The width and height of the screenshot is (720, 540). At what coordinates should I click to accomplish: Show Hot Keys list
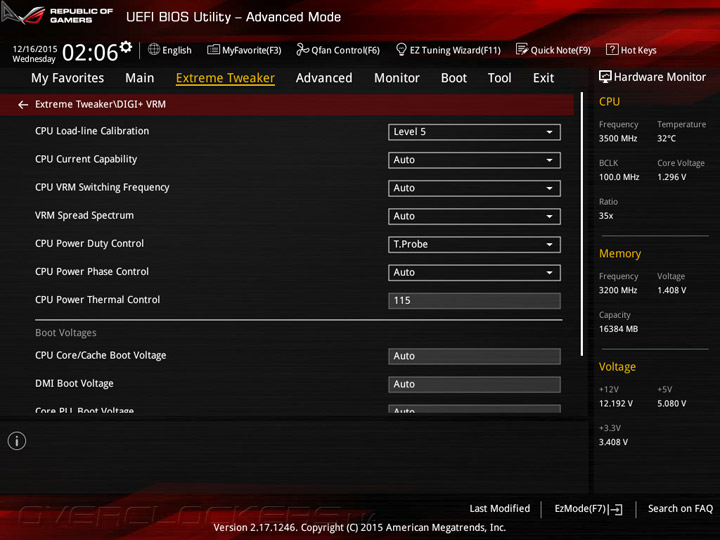click(638, 50)
